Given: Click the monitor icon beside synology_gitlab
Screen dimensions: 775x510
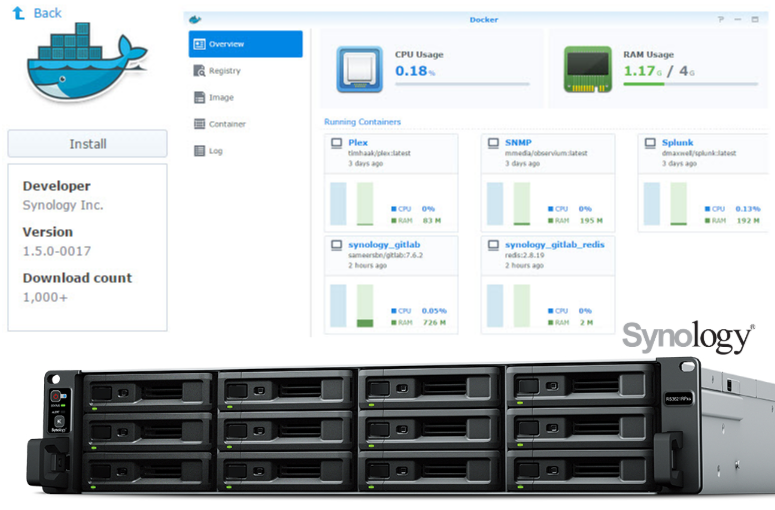Looking at the screenshot, I should (337, 245).
